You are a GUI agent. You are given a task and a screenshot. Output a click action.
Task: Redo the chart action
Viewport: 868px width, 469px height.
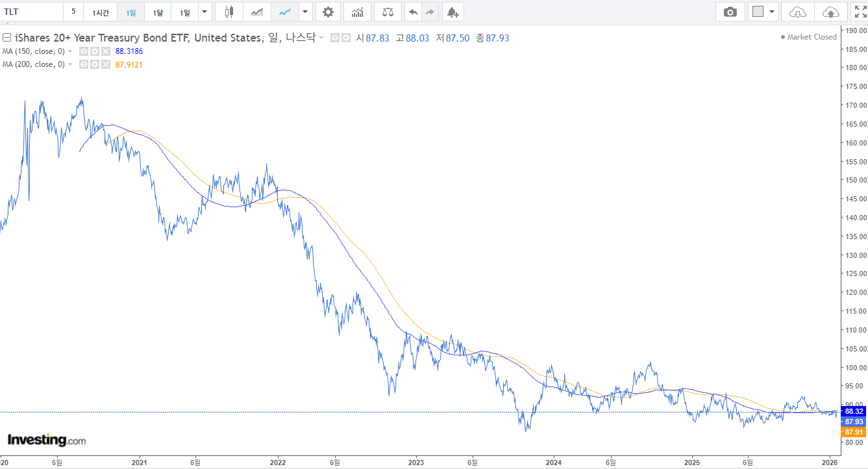tap(430, 12)
